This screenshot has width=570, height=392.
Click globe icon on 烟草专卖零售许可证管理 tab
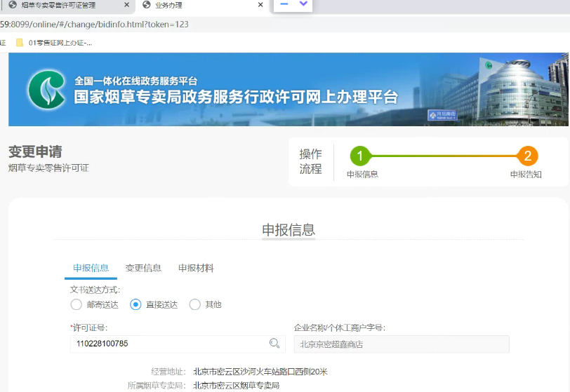click(x=13, y=5)
